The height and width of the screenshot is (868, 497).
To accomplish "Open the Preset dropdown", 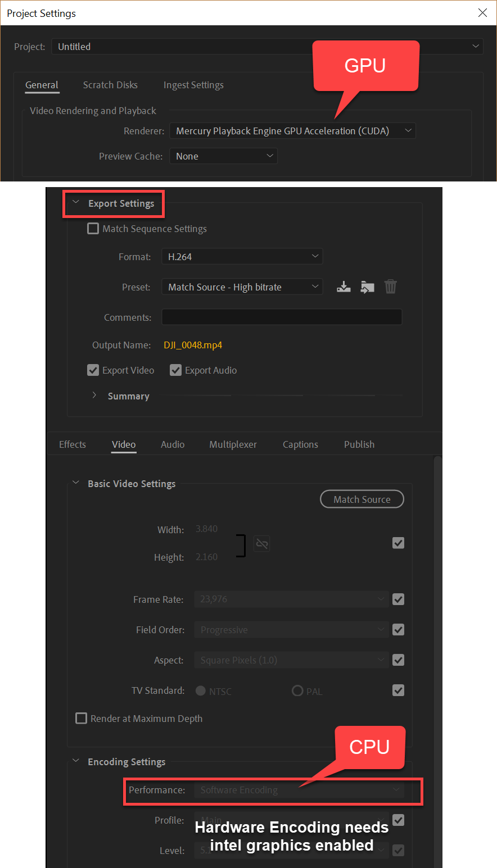I will [x=242, y=287].
